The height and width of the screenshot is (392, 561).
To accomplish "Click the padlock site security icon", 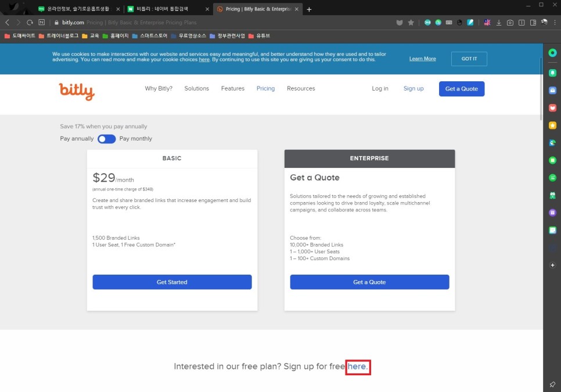I will [56, 23].
